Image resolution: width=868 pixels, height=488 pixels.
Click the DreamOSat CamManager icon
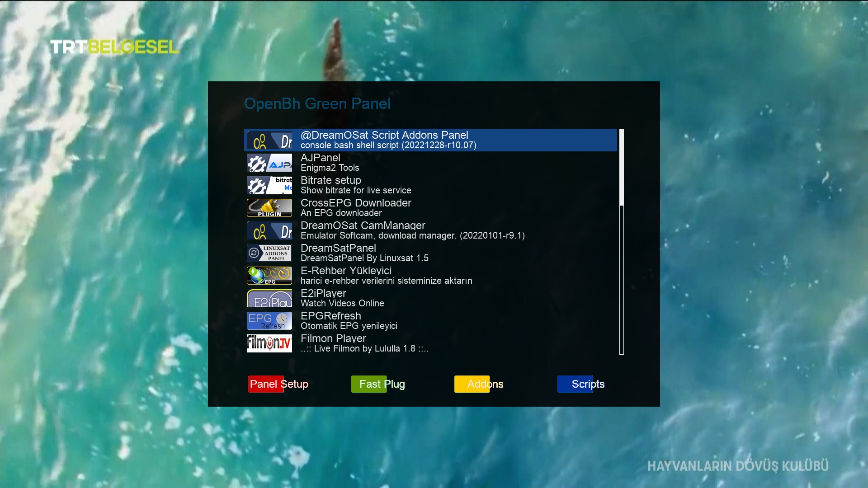click(x=269, y=231)
